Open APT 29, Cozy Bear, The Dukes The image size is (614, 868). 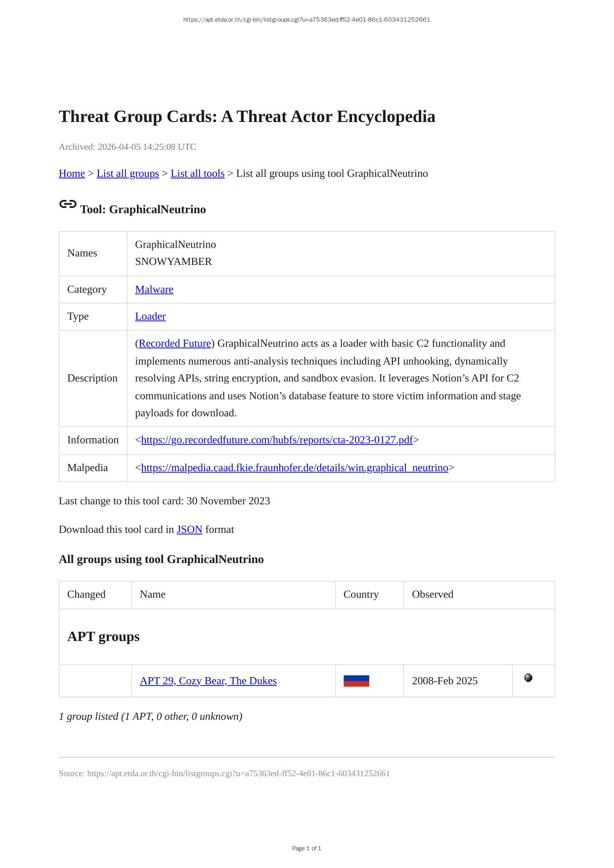pyautogui.click(x=208, y=681)
